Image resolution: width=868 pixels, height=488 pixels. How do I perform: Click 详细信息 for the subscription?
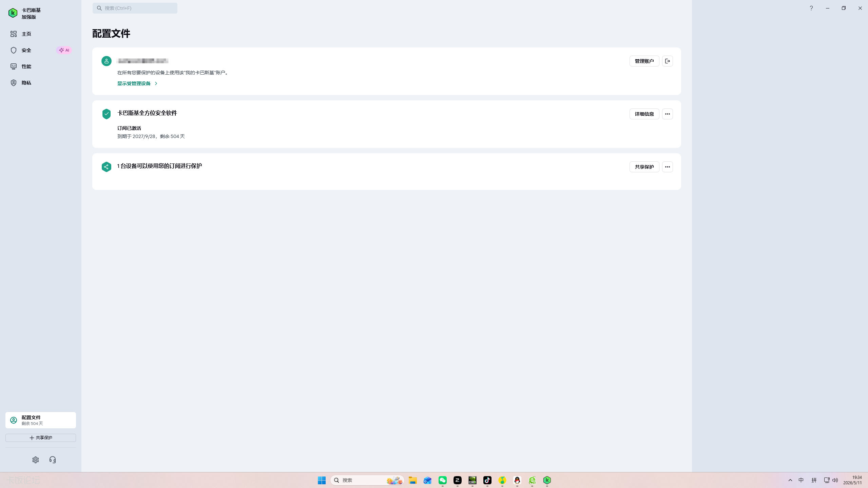(644, 114)
